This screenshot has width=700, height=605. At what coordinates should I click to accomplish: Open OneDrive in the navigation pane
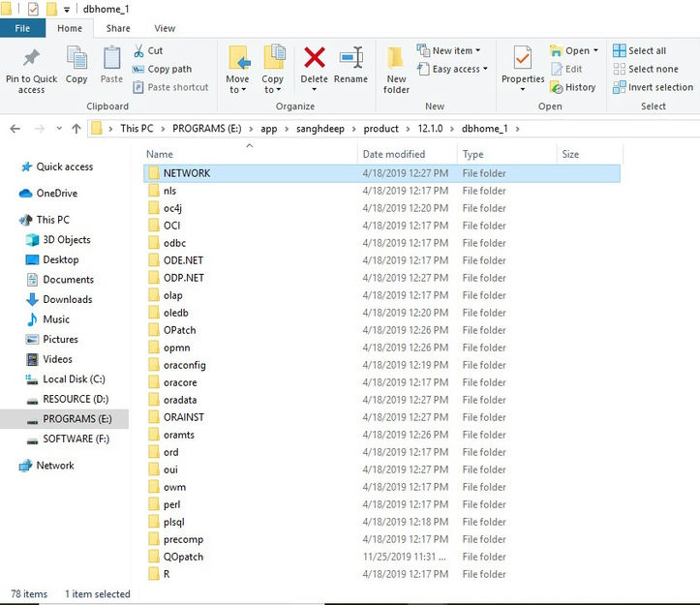click(48, 193)
